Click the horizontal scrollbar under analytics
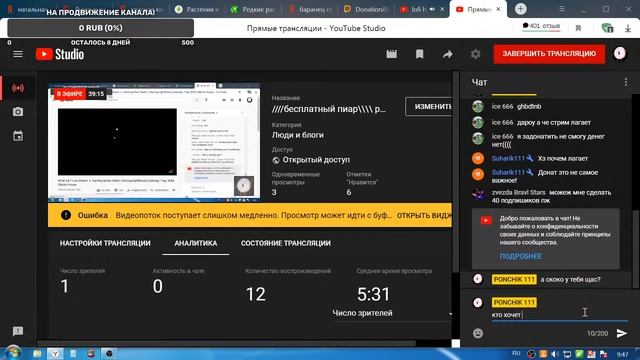 click(227, 343)
